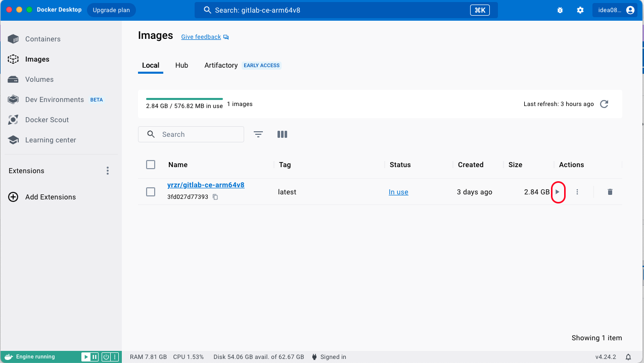Screen dimensions: 644x363
Task: Open the idea08 account menu
Action: (615, 10)
